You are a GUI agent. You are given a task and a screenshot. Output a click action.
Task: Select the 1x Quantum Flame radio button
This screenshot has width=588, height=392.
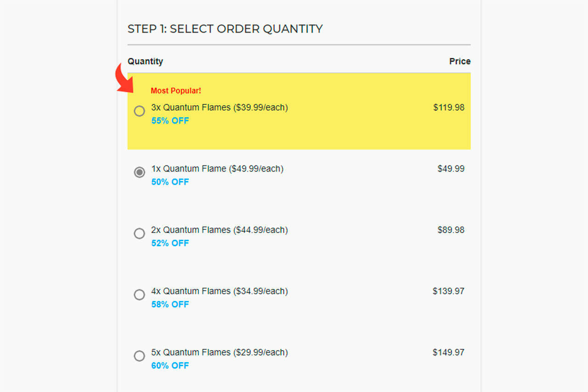coord(139,172)
